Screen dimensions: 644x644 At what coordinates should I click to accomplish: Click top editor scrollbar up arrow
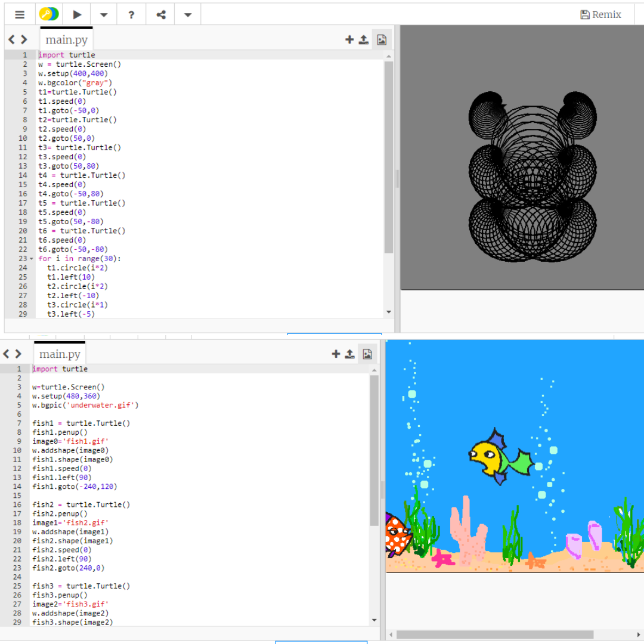[389, 56]
